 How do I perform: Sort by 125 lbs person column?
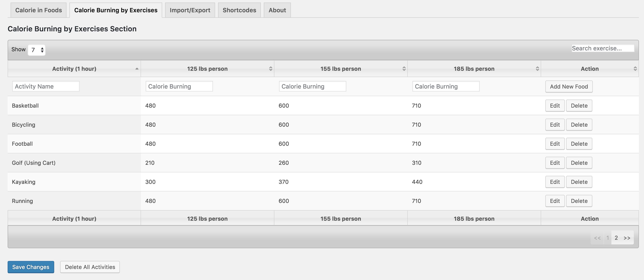pyautogui.click(x=271, y=69)
